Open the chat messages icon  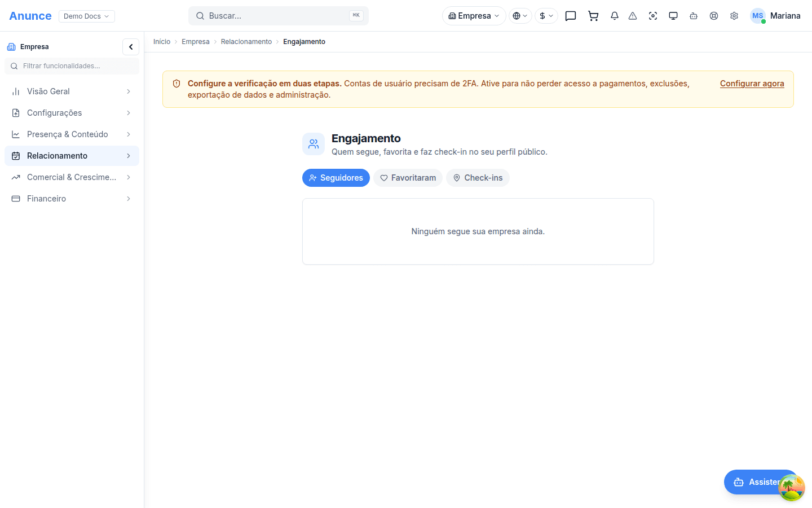click(571, 16)
